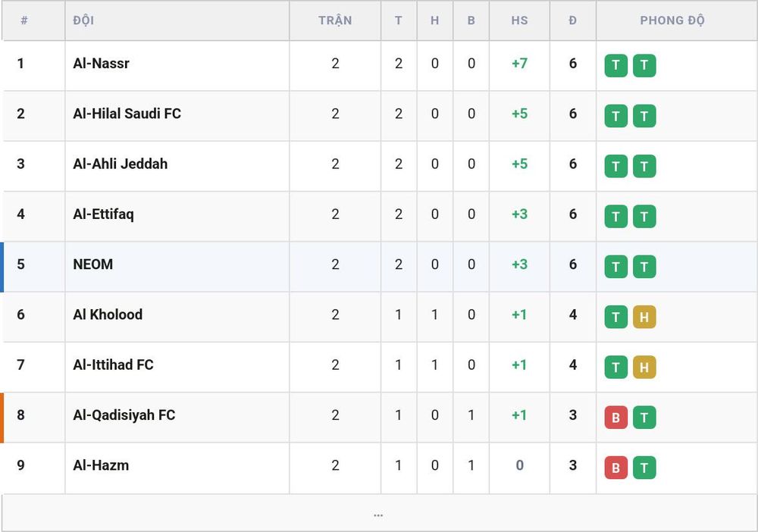
Task: Click Al-Ittihad FC's yellow H form badge
Action: click(644, 368)
